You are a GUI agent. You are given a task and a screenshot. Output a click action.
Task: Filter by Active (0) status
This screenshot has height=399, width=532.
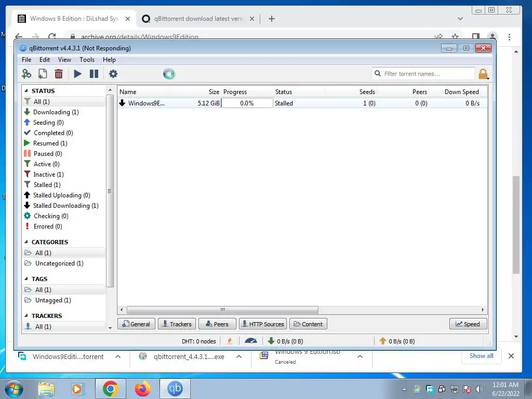[x=46, y=164]
